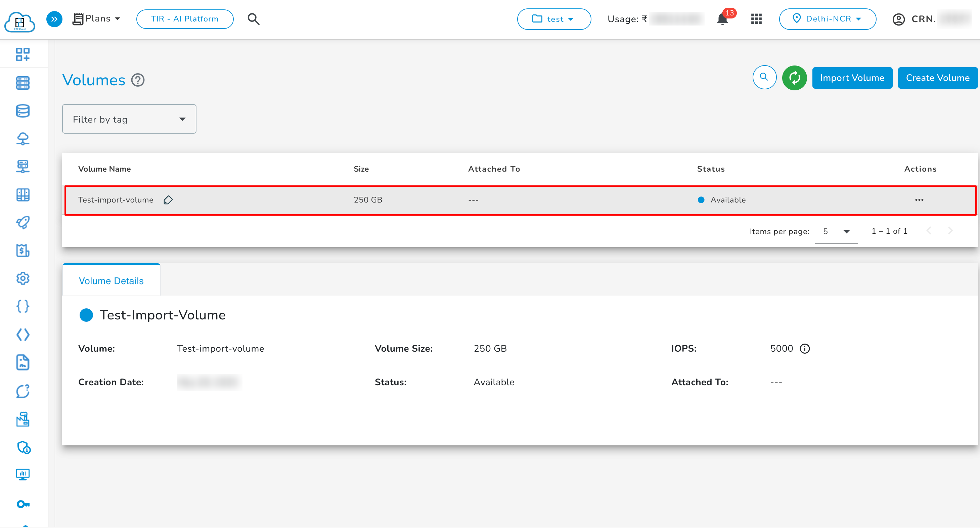The height and width of the screenshot is (528, 980).
Task: Select the settings gear icon in sidebar
Action: pos(23,278)
